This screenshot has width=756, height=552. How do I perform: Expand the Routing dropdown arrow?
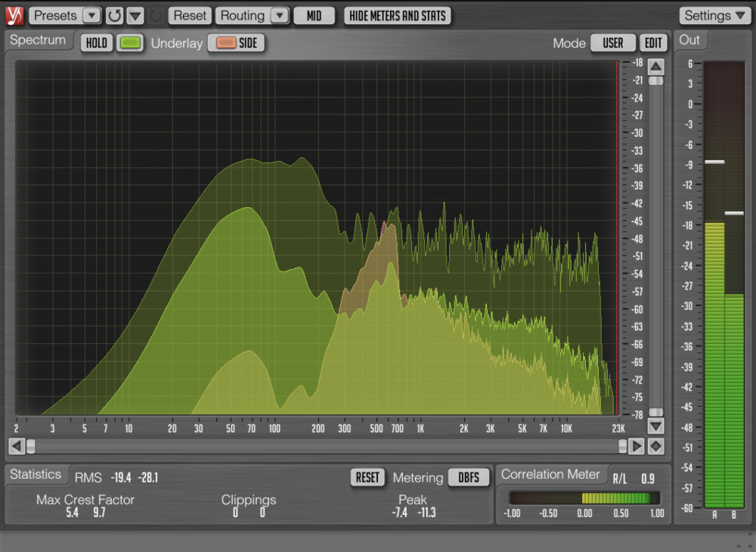point(279,16)
